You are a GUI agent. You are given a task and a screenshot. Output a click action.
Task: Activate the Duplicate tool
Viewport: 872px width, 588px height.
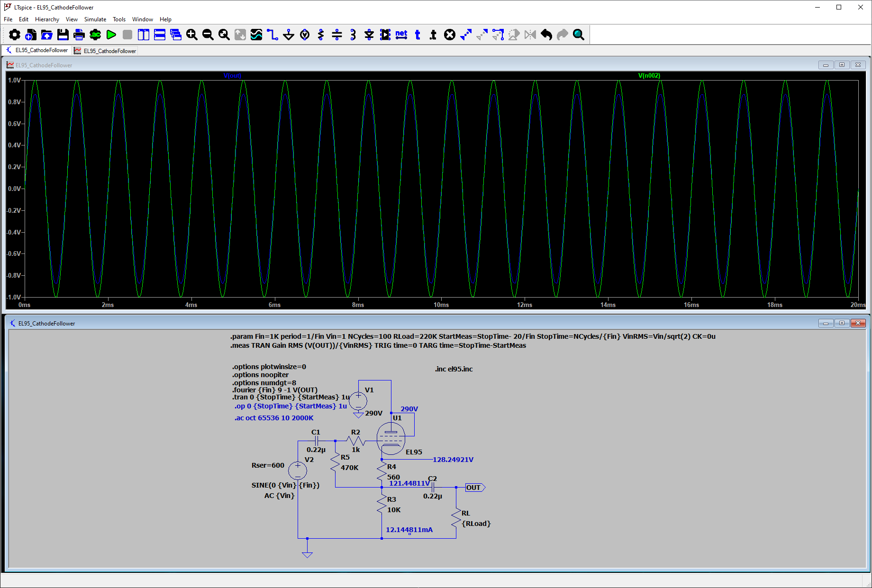coord(466,35)
